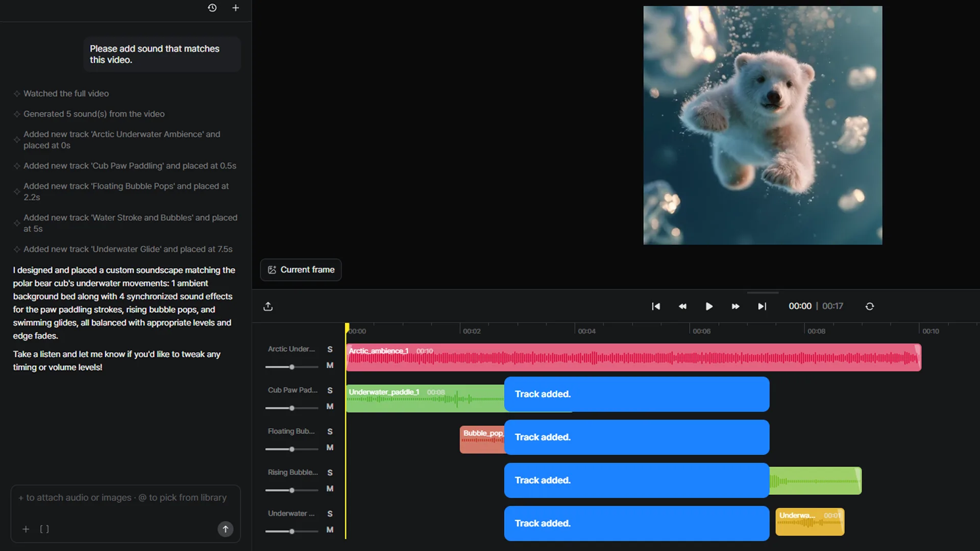Adjust Cub Paw Pad... track volume slider
The width and height of the screenshot is (980, 551).
pos(291,408)
